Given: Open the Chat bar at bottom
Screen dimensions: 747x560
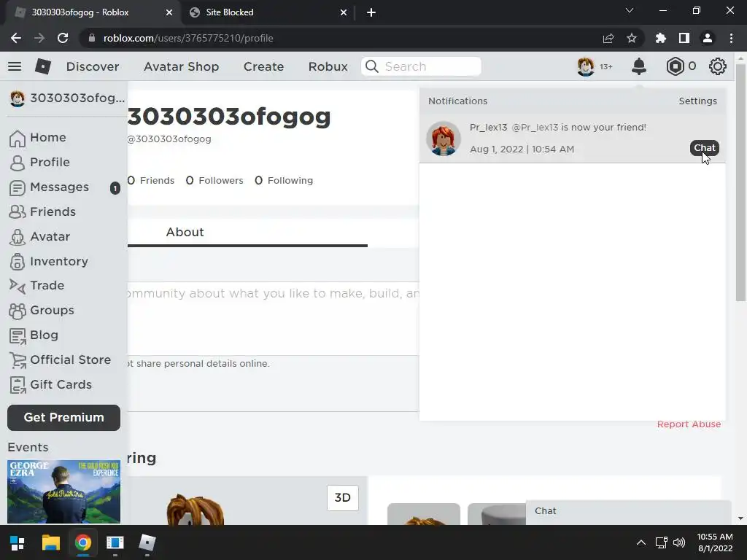Looking at the screenshot, I should (x=628, y=511).
